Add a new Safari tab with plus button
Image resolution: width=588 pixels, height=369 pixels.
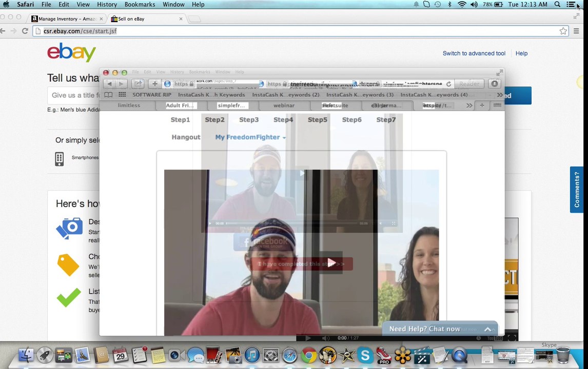pos(482,106)
